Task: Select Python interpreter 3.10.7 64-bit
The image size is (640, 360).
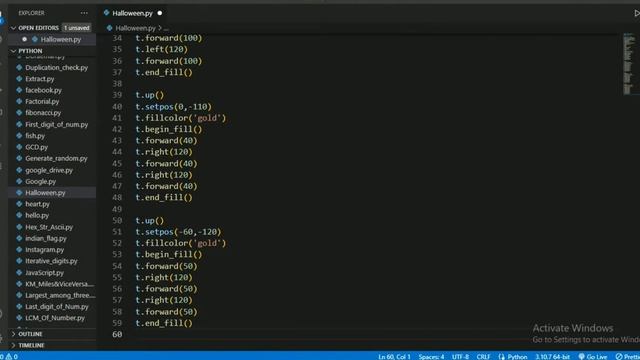Action: pos(552,356)
